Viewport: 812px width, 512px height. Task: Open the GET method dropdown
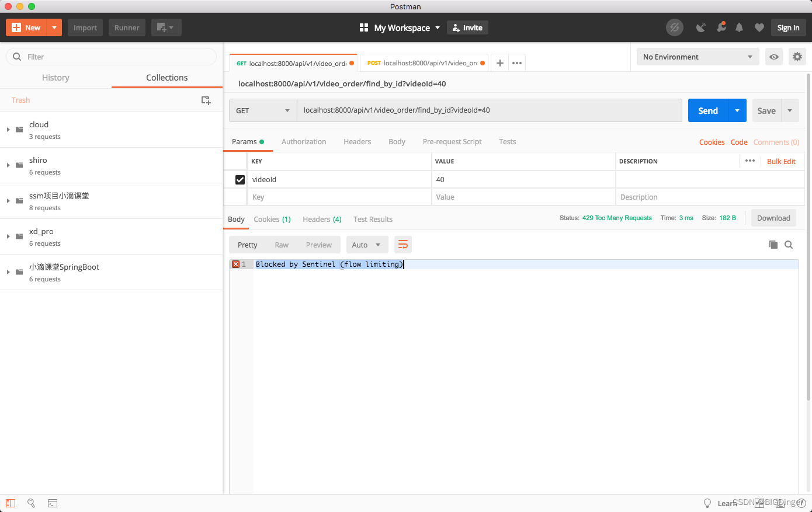(263, 110)
